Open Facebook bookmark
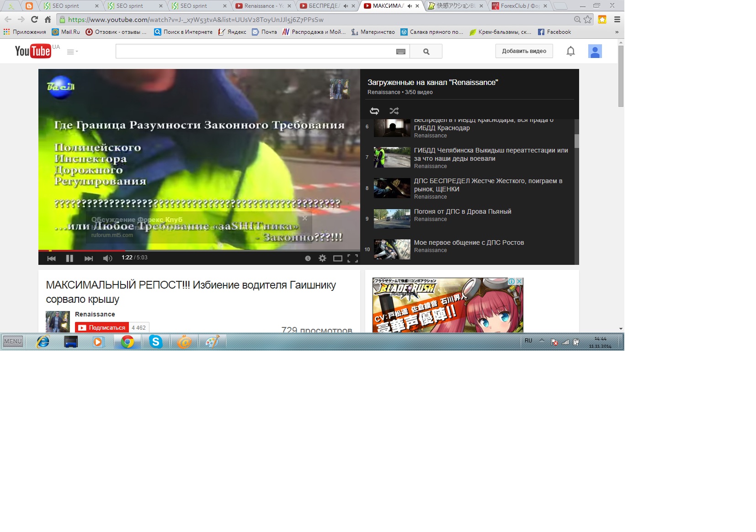This screenshot has width=756, height=532. [x=554, y=32]
